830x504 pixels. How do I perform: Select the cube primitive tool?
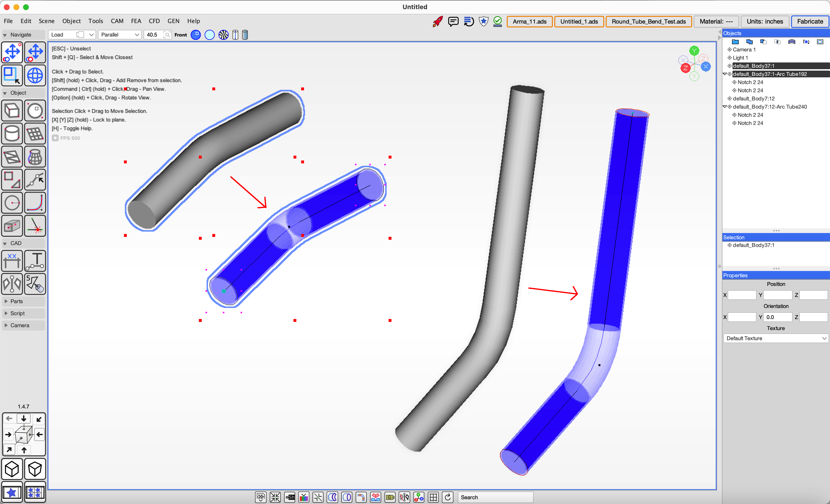point(12,111)
